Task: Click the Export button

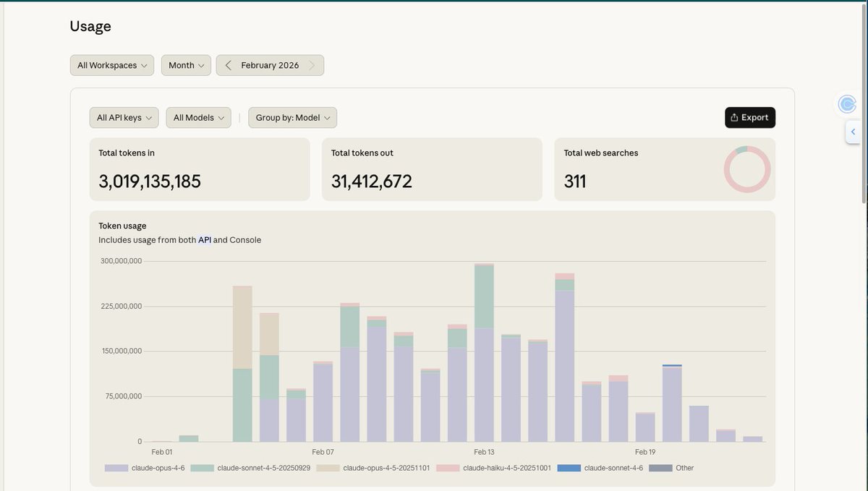Action: pos(750,118)
